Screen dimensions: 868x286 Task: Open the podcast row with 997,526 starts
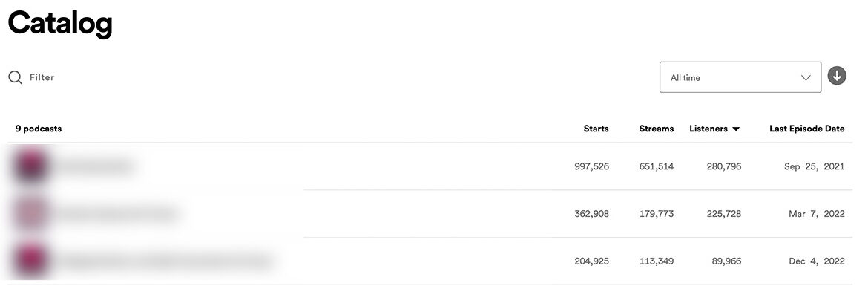click(x=430, y=166)
